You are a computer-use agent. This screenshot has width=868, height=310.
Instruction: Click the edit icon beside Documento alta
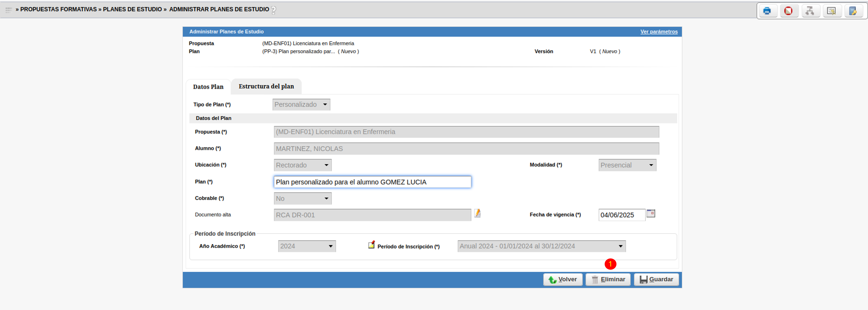click(477, 213)
